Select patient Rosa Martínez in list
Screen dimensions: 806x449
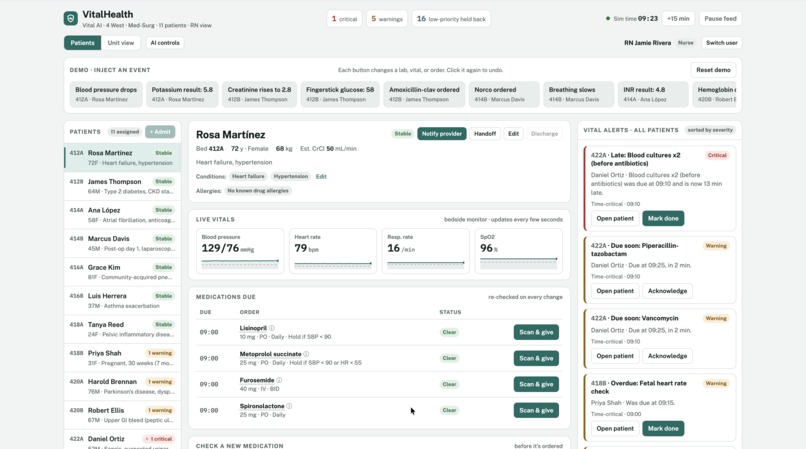123,157
